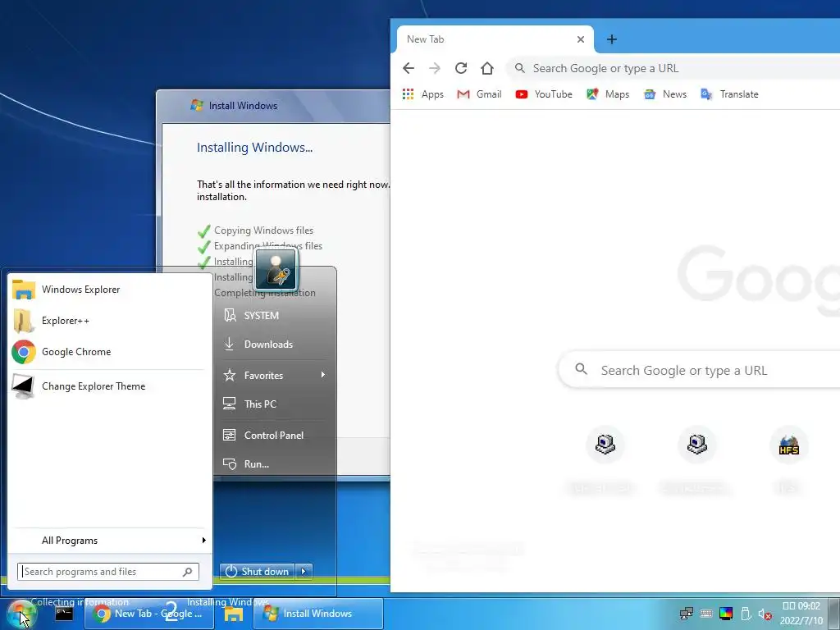Image resolution: width=840 pixels, height=630 pixels.
Task: Close the New Tab tab
Action: click(x=581, y=39)
